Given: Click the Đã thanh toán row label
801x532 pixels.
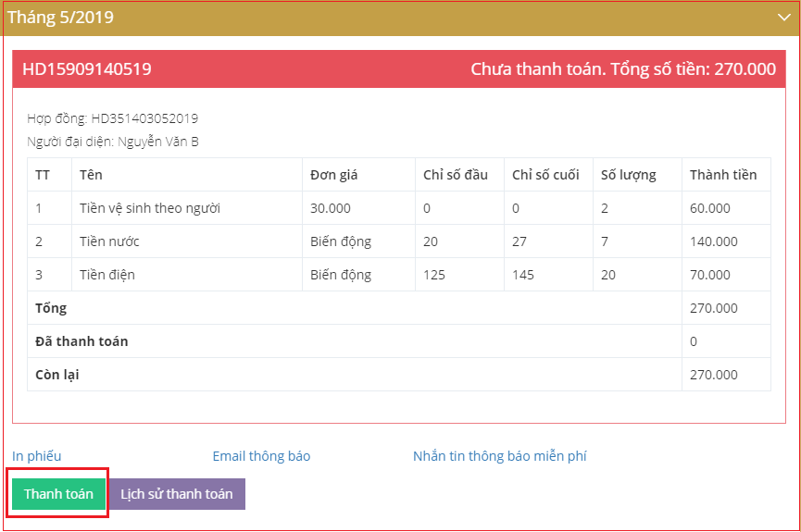Looking at the screenshot, I should point(81,341).
